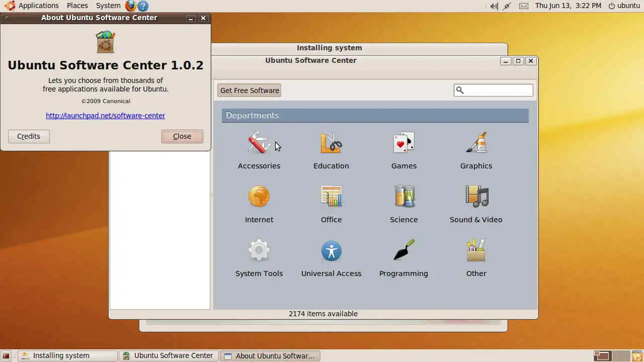Switch to About Ubuntu Software taskbar entry
The height and width of the screenshot is (362, 644).
pos(270,356)
